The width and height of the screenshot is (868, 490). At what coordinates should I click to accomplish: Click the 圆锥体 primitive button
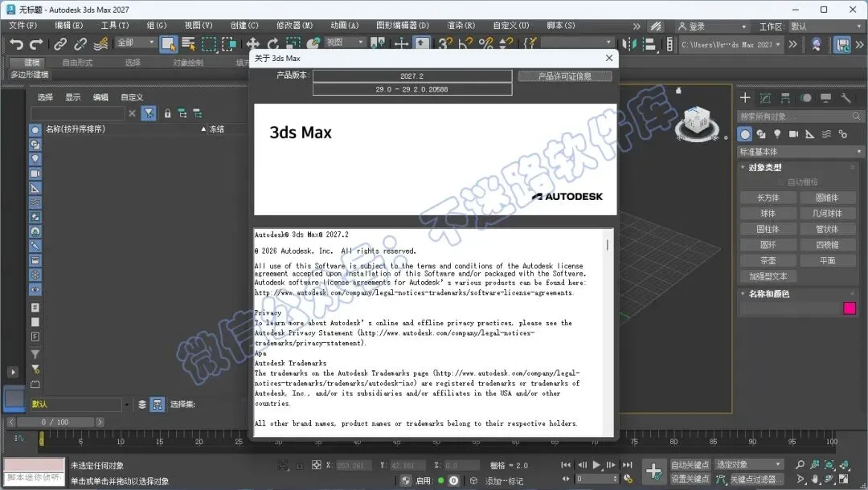click(827, 198)
